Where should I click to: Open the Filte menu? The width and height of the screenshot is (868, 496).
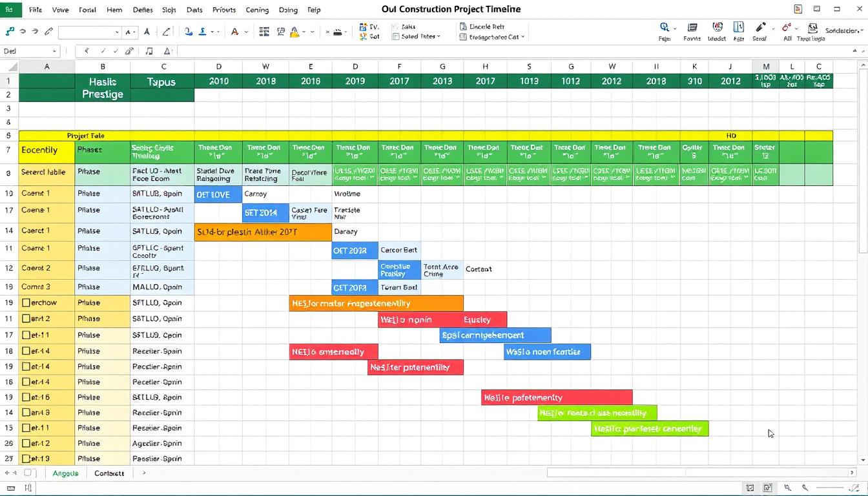coord(35,10)
